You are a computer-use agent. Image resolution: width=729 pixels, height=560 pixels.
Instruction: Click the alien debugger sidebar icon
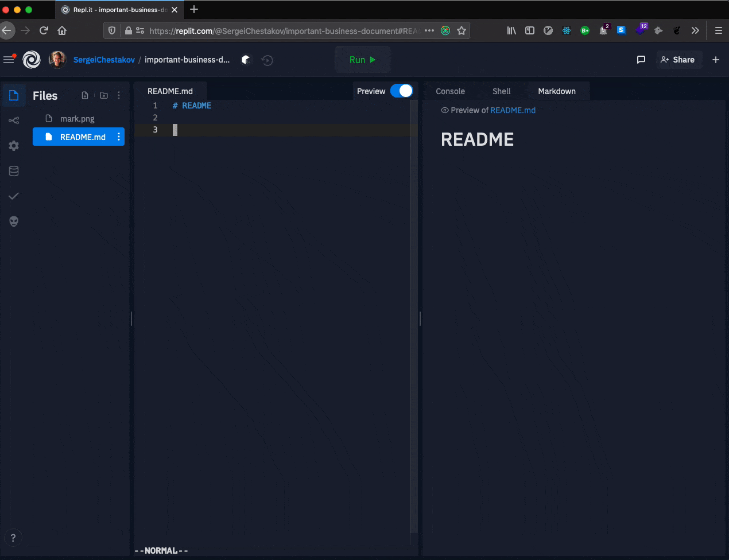(x=14, y=221)
